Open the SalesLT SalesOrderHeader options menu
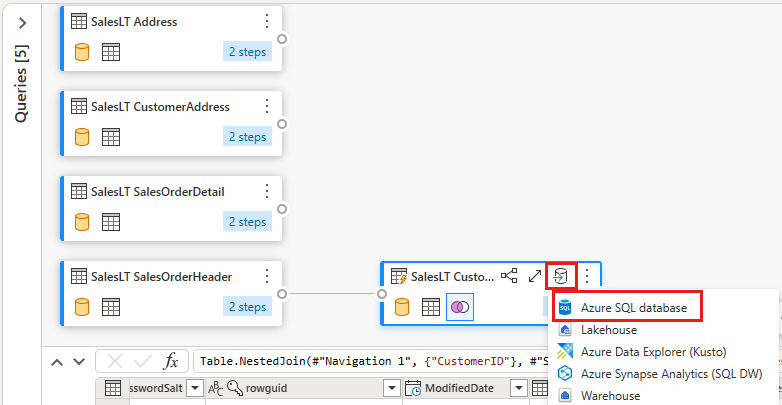The image size is (782, 405). pos(267,276)
